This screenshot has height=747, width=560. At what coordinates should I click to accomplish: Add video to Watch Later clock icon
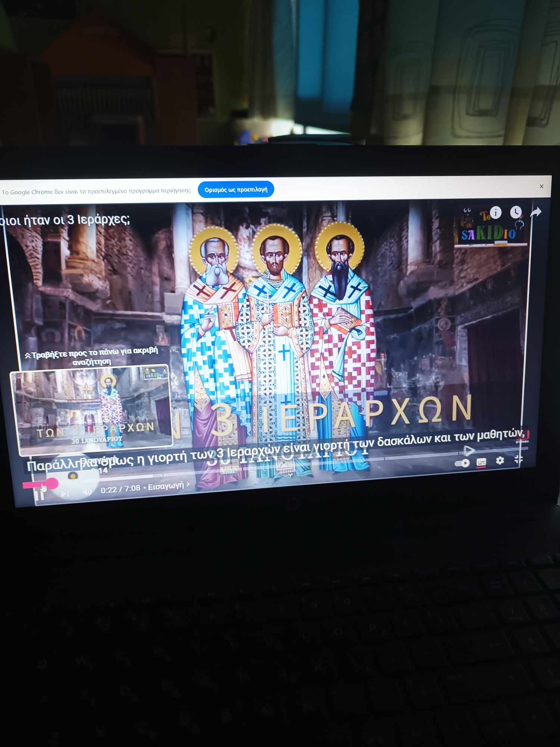(x=516, y=212)
